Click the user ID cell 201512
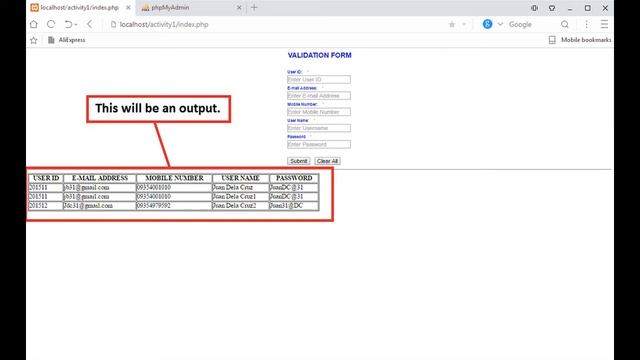Image resolution: width=640 pixels, height=360 pixels. [46, 206]
